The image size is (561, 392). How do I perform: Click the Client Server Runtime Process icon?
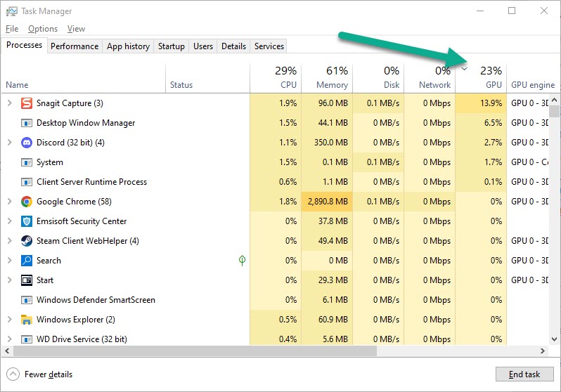tap(27, 182)
